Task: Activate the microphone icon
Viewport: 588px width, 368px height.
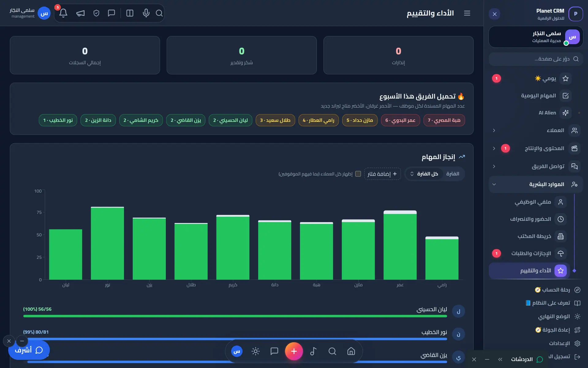Action: click(x=146, y=13)
